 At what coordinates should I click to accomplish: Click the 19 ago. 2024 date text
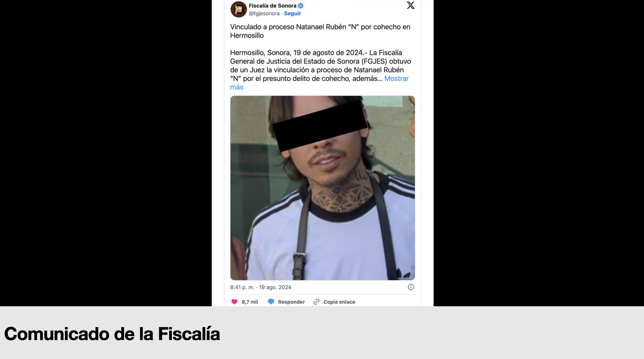(275, 287)
